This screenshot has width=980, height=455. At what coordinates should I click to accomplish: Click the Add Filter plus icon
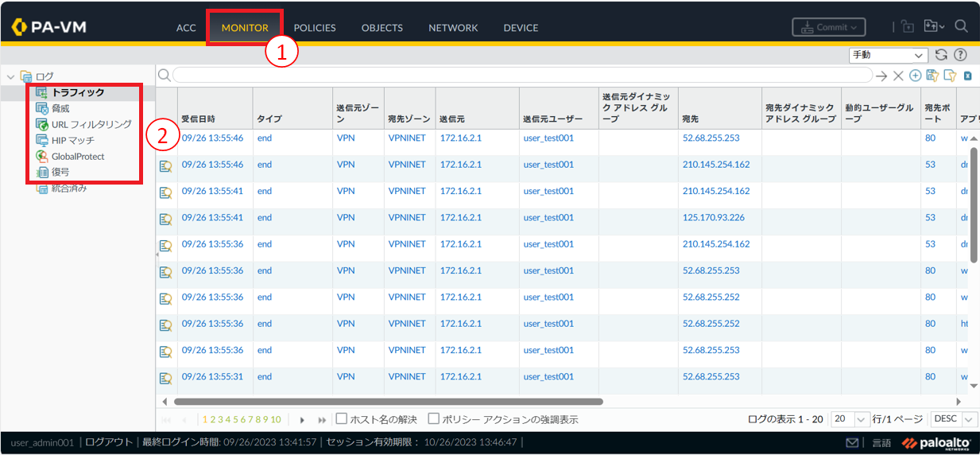pos(915,76)
